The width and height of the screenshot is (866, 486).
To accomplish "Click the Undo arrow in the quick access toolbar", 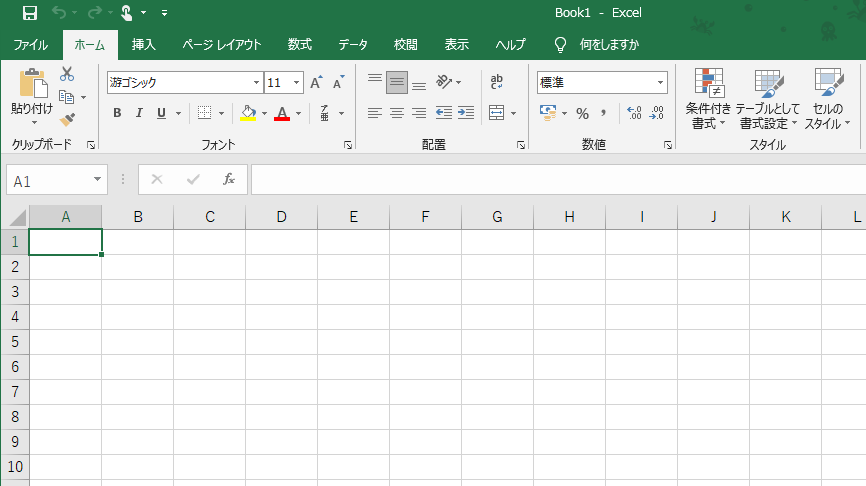I will coord(59,13).
